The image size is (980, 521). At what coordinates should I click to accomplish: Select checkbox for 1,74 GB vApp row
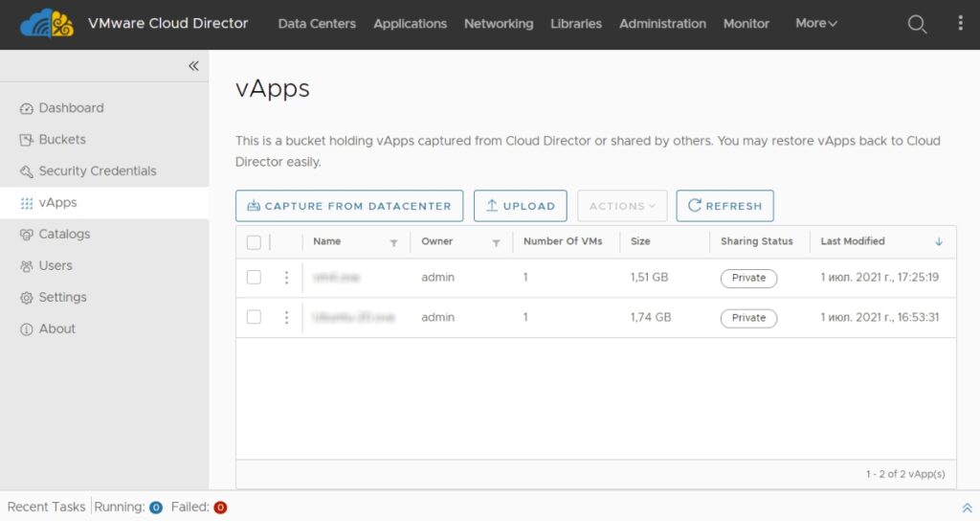pyautogui.click(x=254, y=317)
